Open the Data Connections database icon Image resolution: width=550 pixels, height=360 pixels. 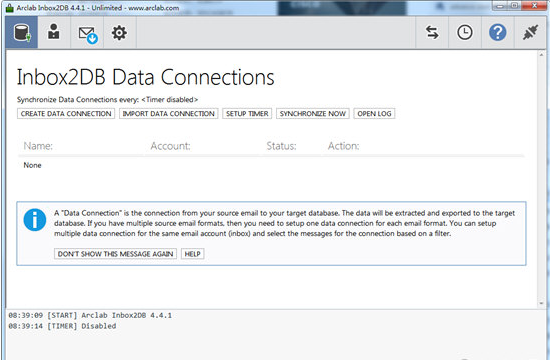[22, 33]
